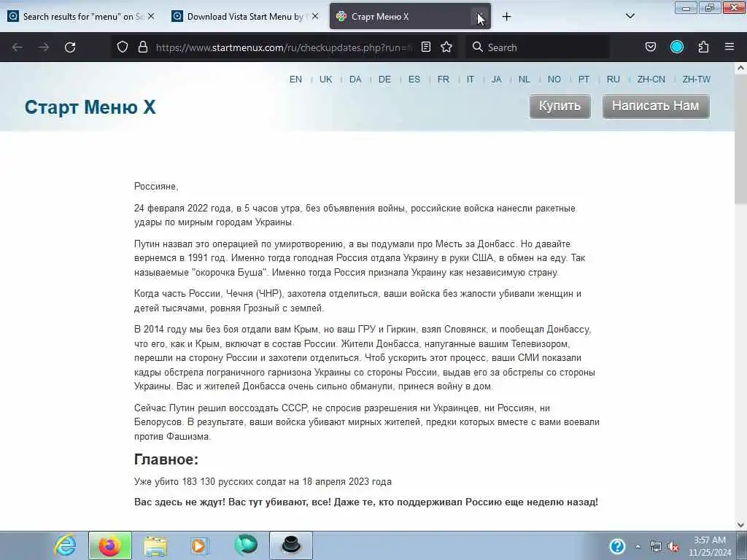Viewport: 747px width, 560px height.
Task: Switch site language to NO
Action: (554, 79)
